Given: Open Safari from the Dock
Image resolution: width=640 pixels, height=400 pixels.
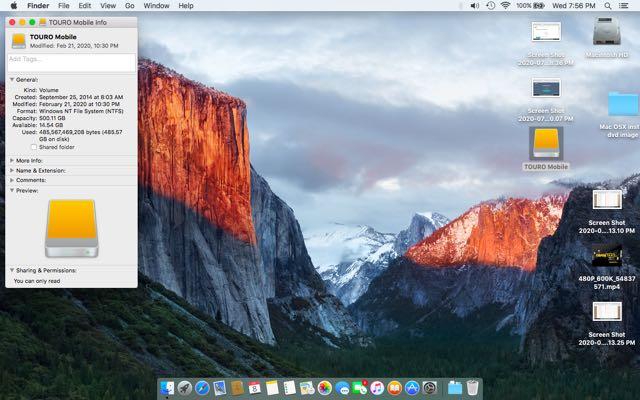Looking at the screenshot, I should pyautogui.click(x=202, y=387).
